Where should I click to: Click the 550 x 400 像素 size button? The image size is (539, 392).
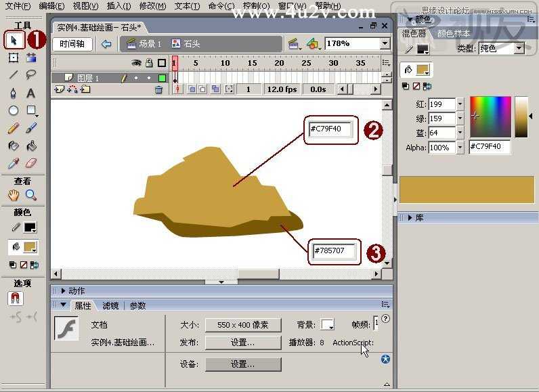pyautogui.click(x=243, y=325)
